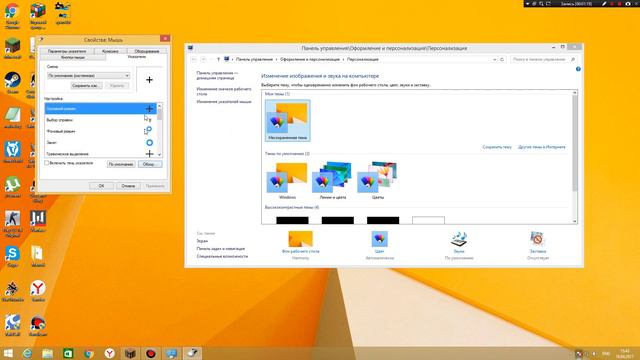Open the Панель задач и навигация link
The height and width of the screenshot is (360, 640).
click(220, 249)
